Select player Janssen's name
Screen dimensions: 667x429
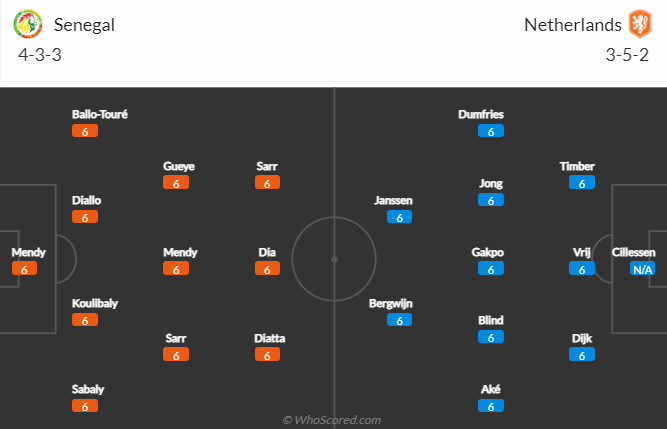tap(393, 200)
